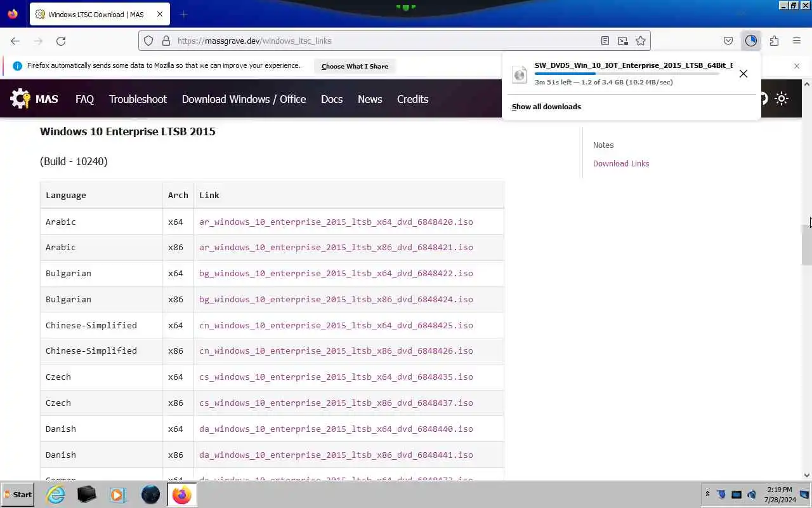Click the scrollbar up arrow
This screenshot has width=812, height=508.
[806, 84]
